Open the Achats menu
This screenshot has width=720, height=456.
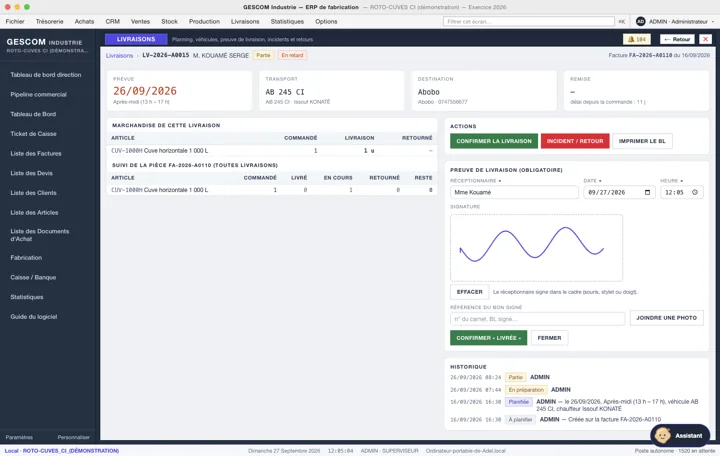point(84,22)
